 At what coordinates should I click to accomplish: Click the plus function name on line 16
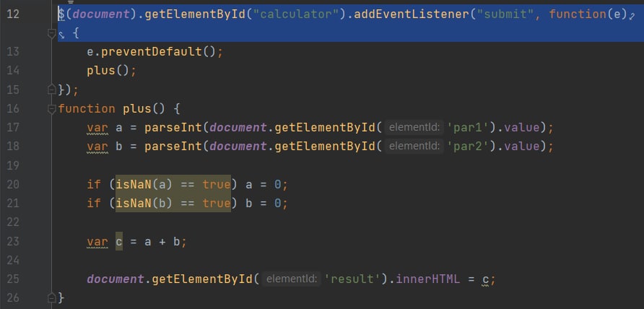click(x=137, y=109)
